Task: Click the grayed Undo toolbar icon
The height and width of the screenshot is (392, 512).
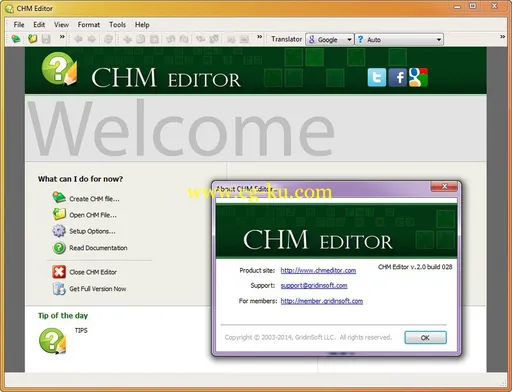Action: point(170,39)
